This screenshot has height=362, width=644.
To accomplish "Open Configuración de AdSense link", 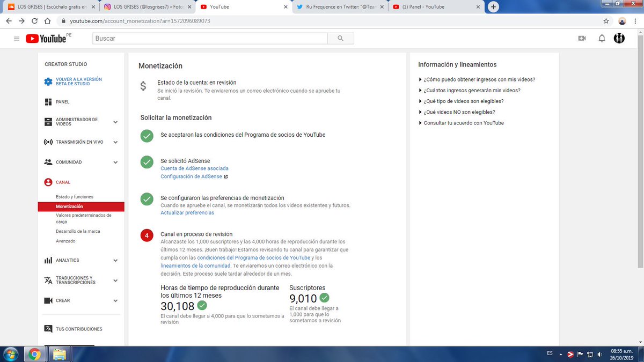I will (x=191, y=176).
